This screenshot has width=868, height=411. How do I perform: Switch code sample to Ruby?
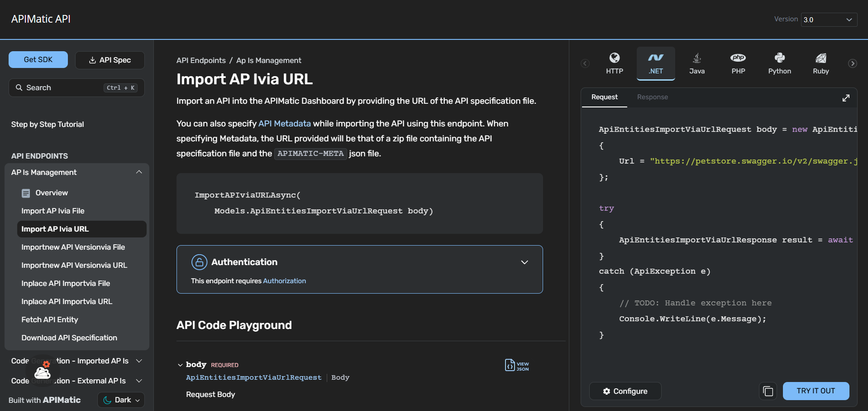pyautogui.click(x=820, y=63)
